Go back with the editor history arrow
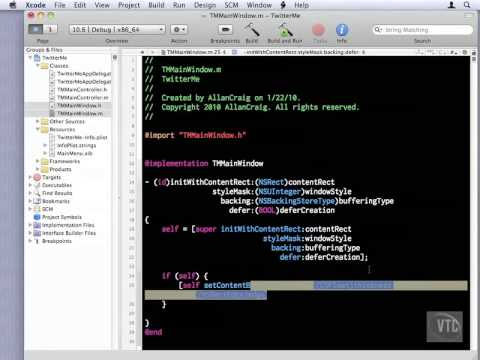Image resolution: width=480 pixels, height=360 pixels. (x=143, y=52)
